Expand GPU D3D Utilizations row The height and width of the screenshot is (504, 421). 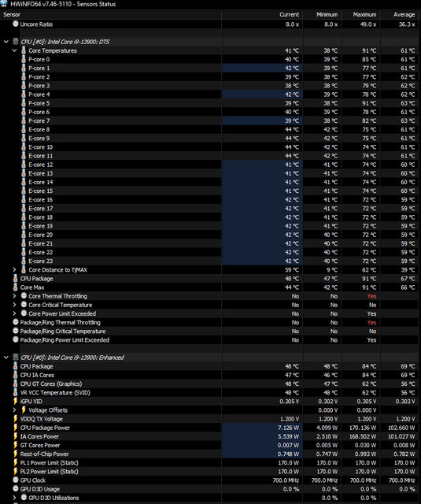(x=14, y=498)
